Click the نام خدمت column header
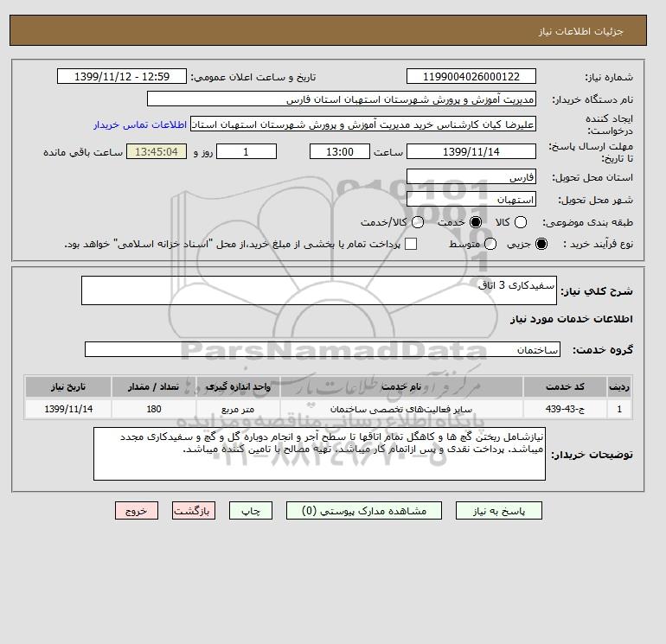666x644 pixels. coord(401,386)
